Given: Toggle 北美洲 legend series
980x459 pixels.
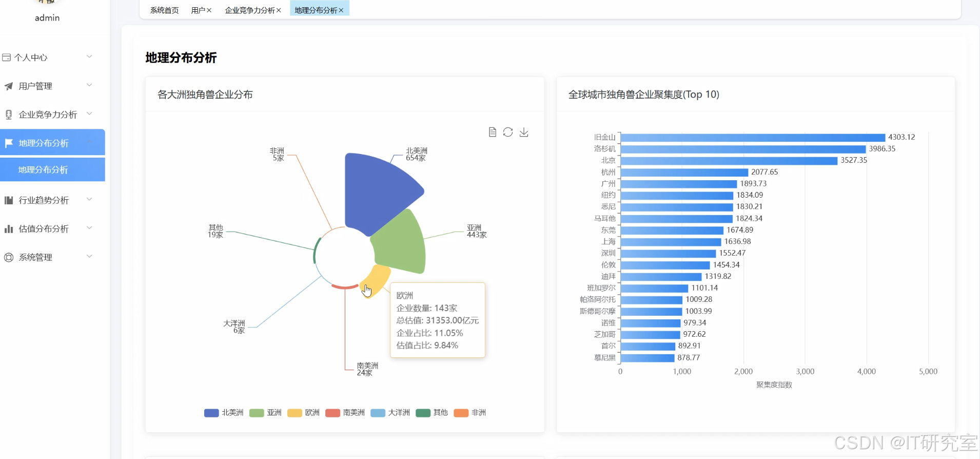Looking at the screenshot, I should point(224,413).
